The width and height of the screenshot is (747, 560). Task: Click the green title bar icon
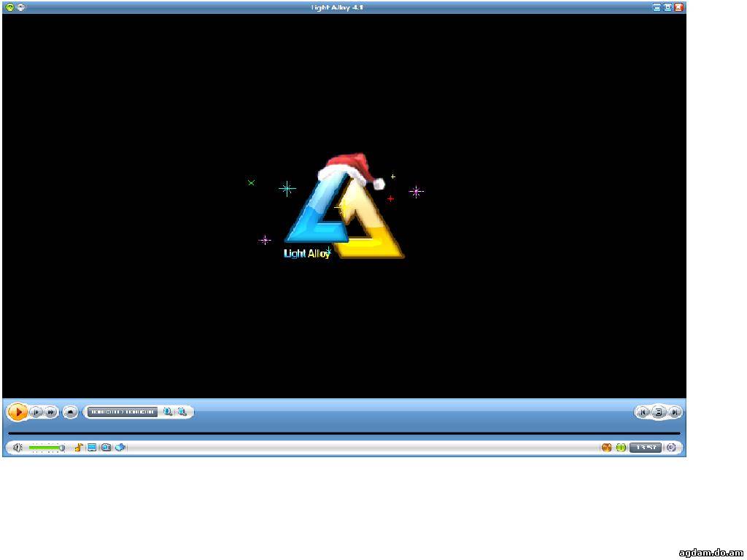[x=9, y=7]
